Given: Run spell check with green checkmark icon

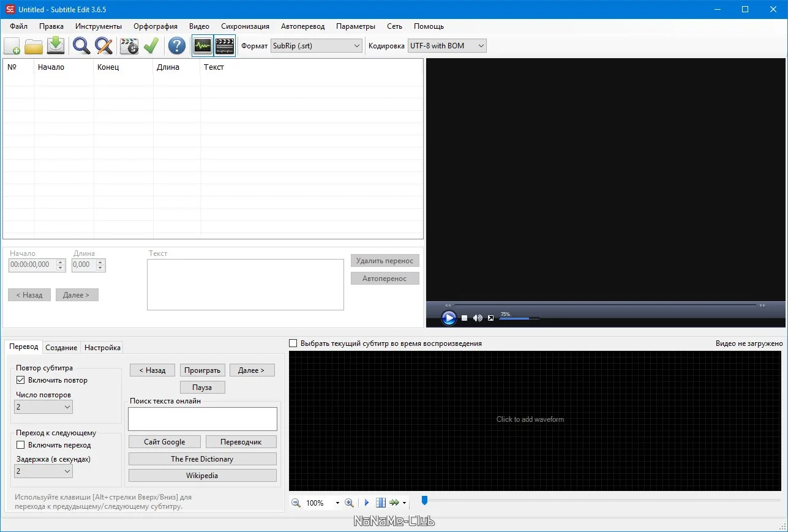Looking at the screenshot, I should [151, 46].
